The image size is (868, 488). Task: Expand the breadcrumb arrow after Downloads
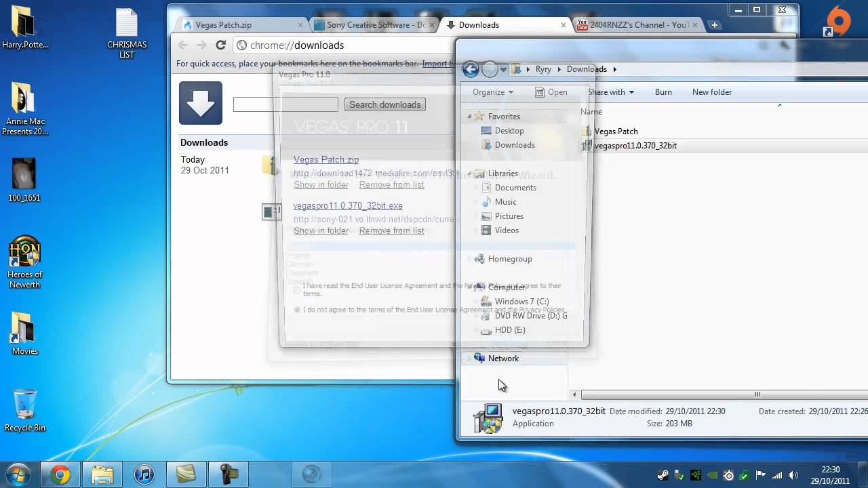pyautogui.click(x=614, y=69)
